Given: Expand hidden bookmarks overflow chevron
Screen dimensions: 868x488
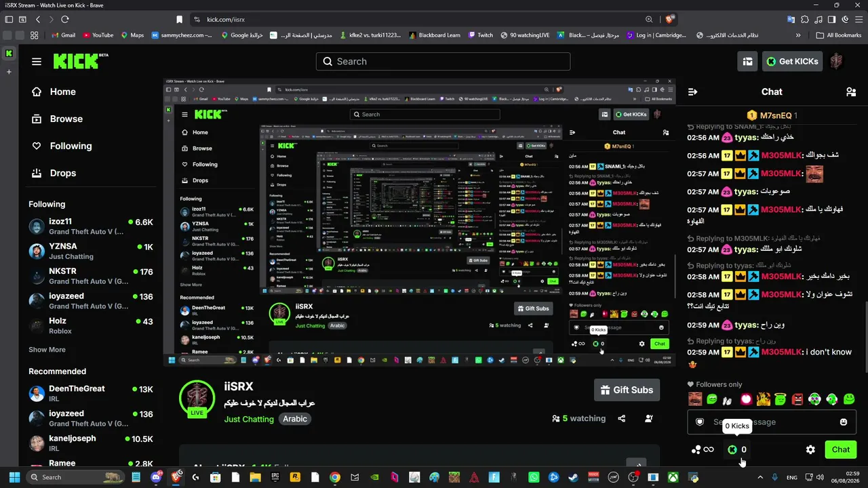Looking at the screenshot, I should (798, 35).
